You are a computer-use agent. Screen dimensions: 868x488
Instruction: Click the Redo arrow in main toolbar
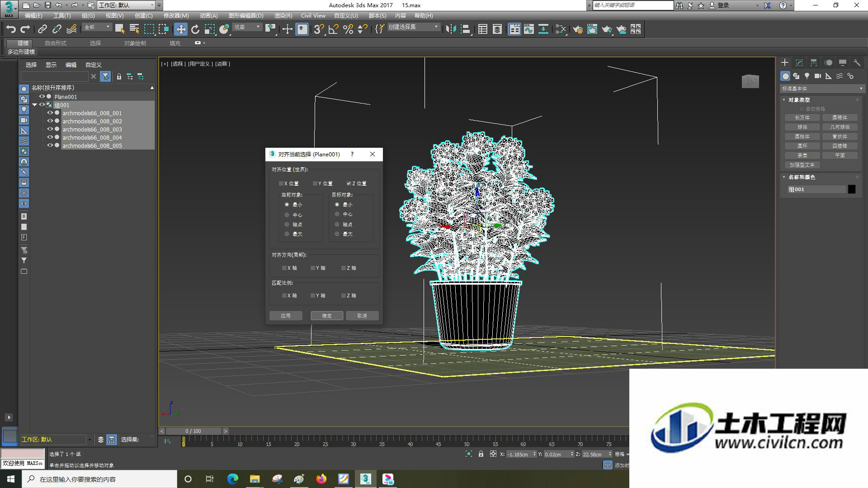[25, 29]
